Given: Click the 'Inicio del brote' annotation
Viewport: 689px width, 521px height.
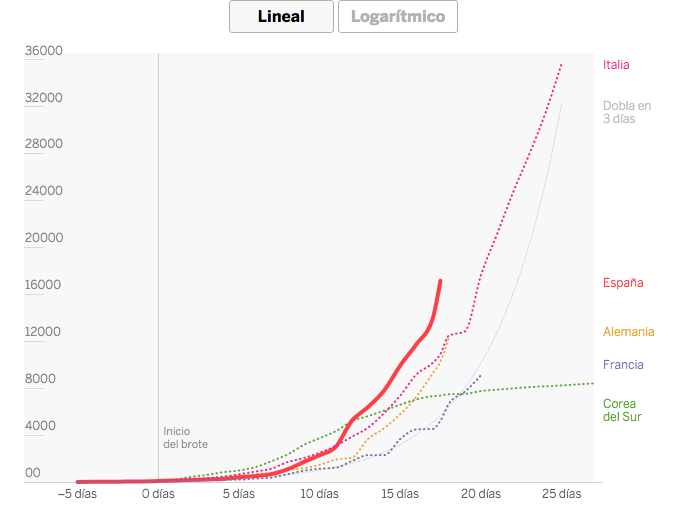Looking at the screenshot, I should [186, 437].
